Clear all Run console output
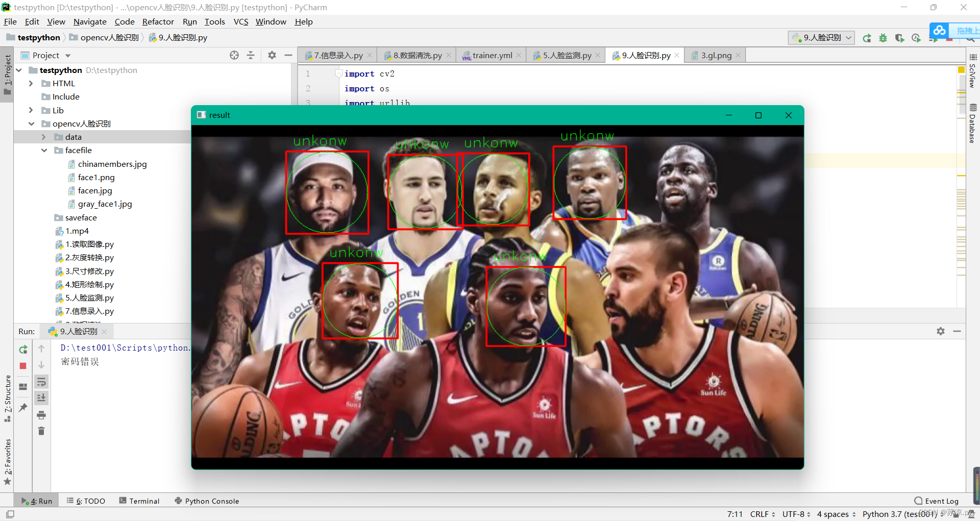Viewport: 980px width, 521px height. click(x=41, y=431)
